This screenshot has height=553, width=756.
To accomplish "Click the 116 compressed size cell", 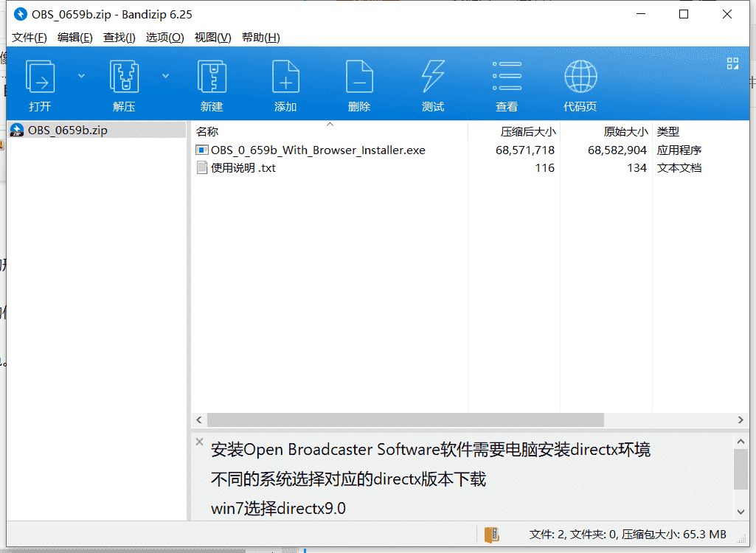I will click(x=544, y=168).
